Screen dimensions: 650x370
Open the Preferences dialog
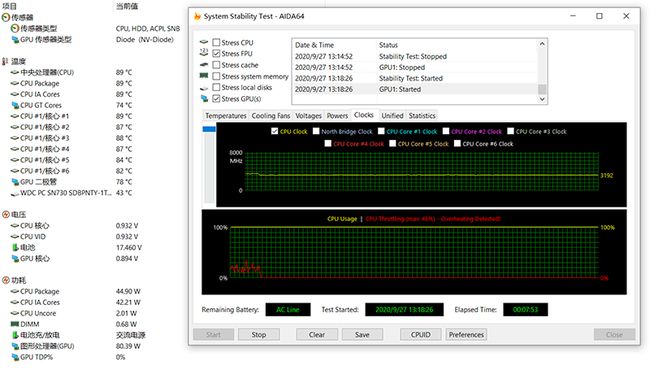(x=466, y=334)
